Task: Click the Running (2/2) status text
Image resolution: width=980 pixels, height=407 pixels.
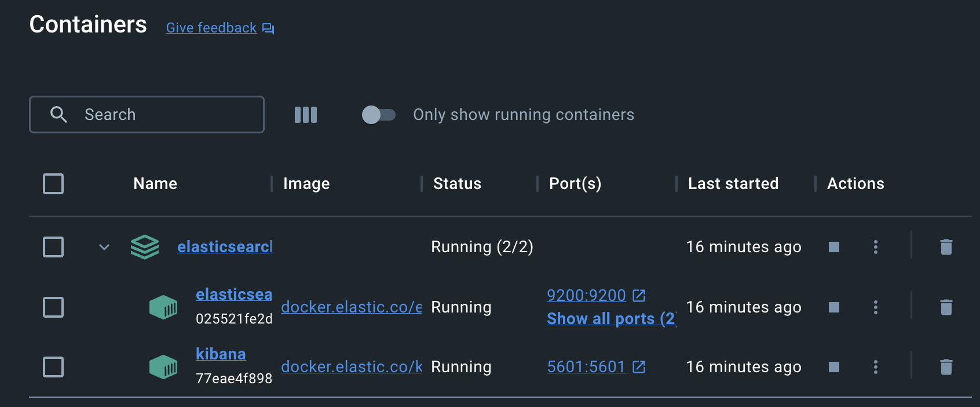Action: click(482, 247)
